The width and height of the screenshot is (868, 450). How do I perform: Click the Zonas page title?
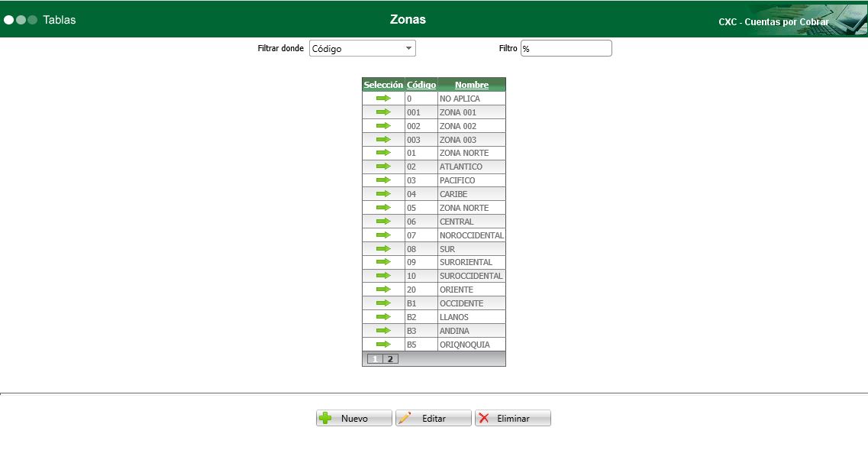[x=408, y=19]
